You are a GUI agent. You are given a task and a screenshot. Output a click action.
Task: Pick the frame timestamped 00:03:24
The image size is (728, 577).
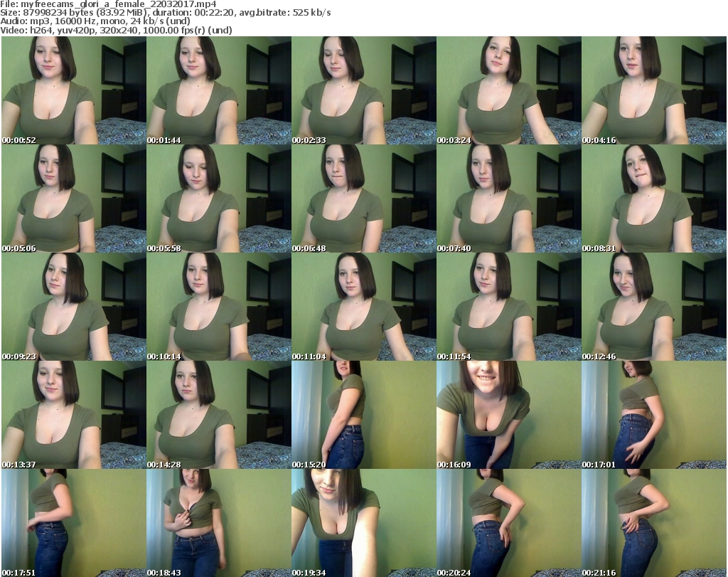coord(509,90)
